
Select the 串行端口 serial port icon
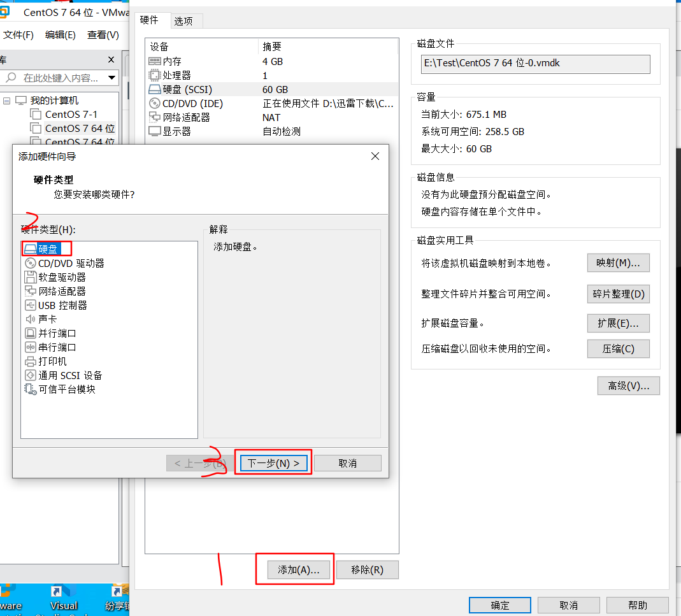(x=31, y=347)
